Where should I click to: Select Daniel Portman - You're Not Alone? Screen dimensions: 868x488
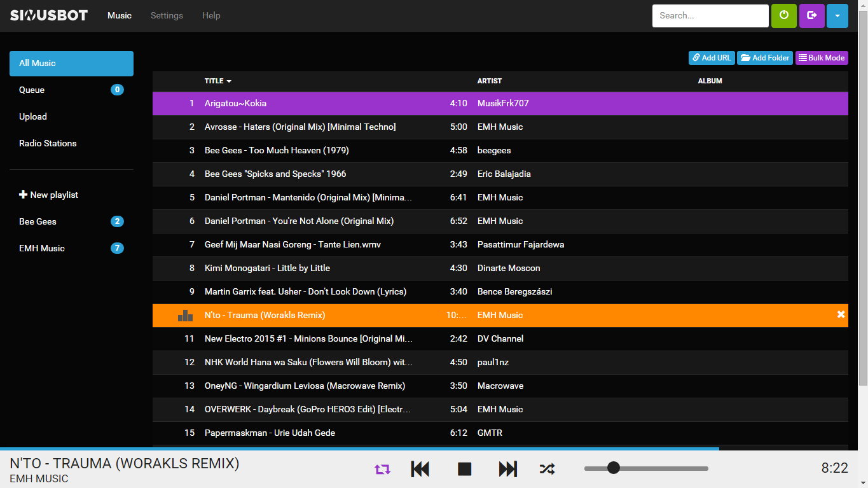pyautogui.click(x=500, y=221)
